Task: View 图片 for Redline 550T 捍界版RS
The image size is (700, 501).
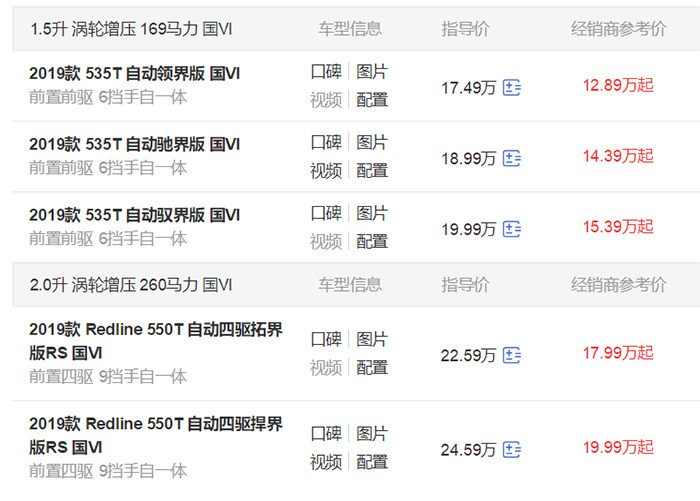Action: [372, 433]
